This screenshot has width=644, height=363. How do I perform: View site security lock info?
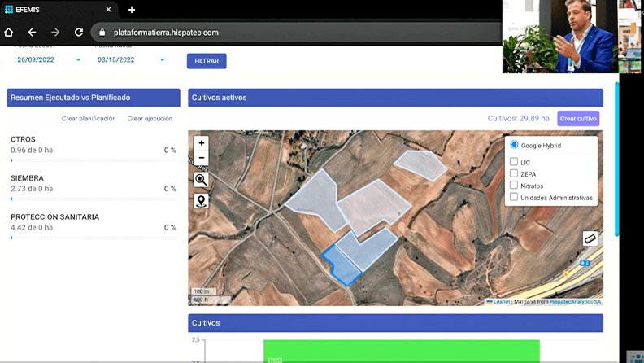[x=102, y=33]
